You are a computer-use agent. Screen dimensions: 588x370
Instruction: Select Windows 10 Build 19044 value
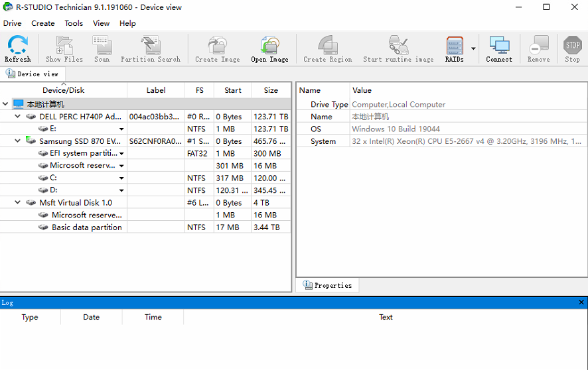[396, 129]
